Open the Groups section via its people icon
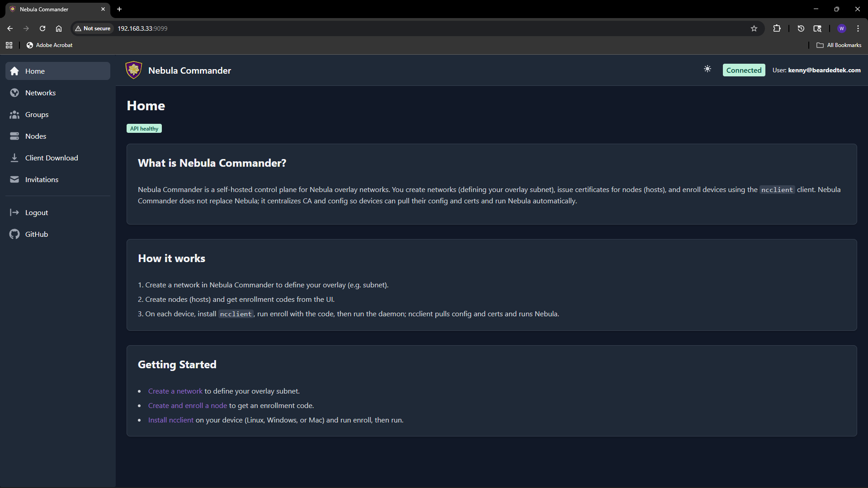The image size is (868, 488). pos(14,114)
